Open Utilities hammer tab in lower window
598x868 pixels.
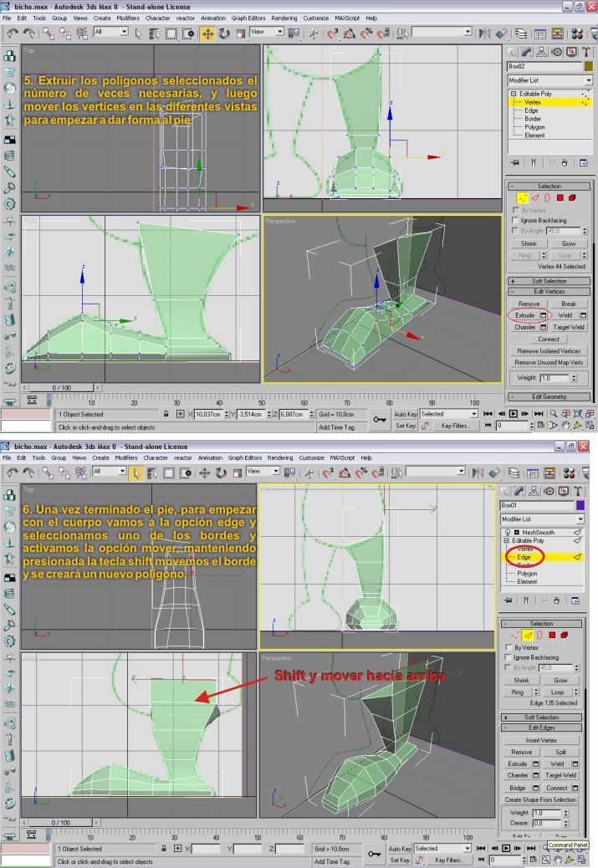[578, 491]
